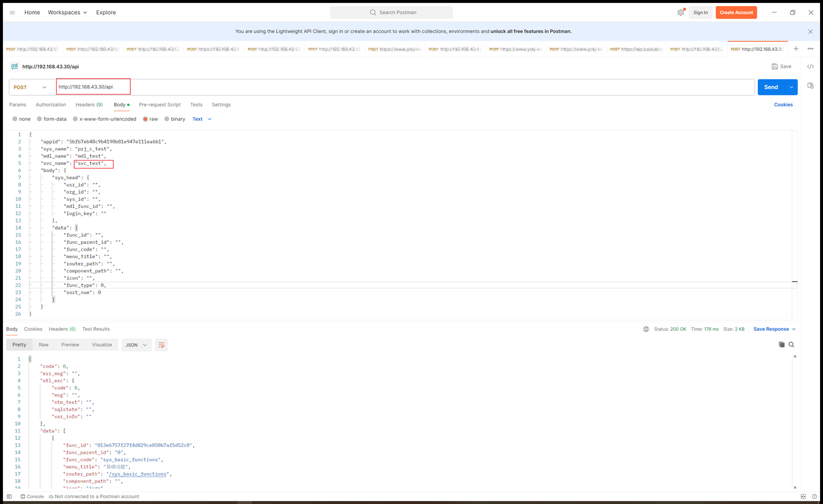The width and height of the screenshot is (823, 504).
Task: Show network info globe icon
Action: point(646,329)
